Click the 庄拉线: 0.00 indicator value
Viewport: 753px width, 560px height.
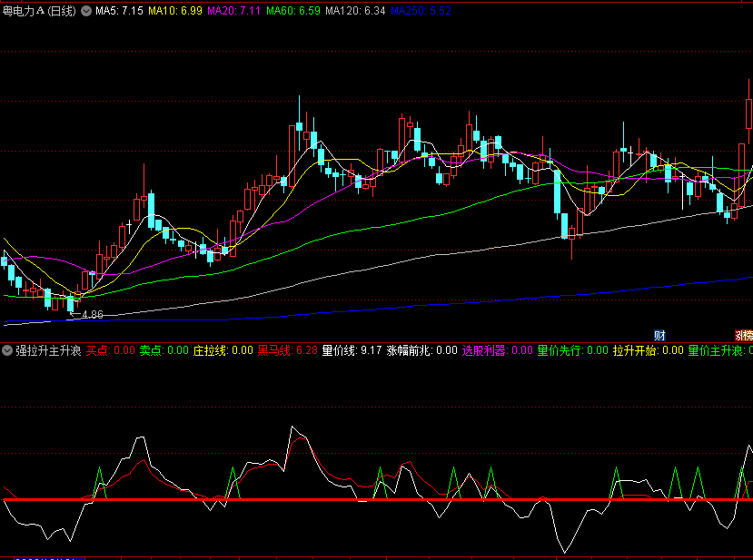pos(223,350)
